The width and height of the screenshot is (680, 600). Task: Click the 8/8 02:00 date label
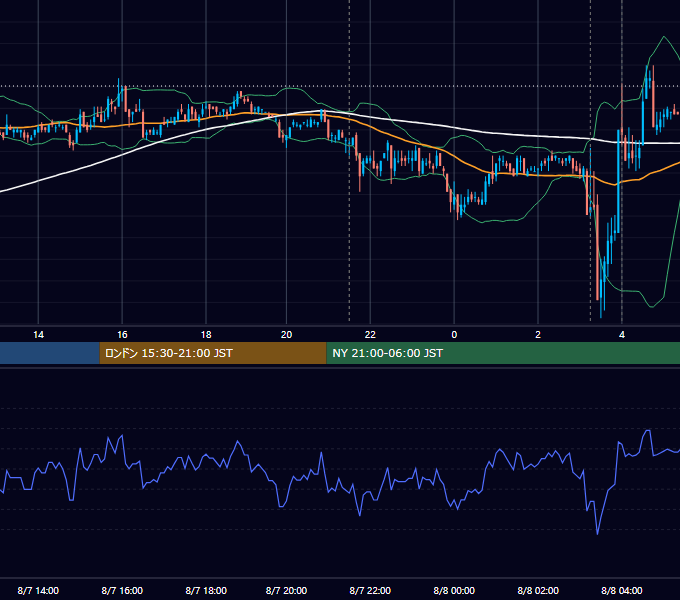(x=538, y=590)
